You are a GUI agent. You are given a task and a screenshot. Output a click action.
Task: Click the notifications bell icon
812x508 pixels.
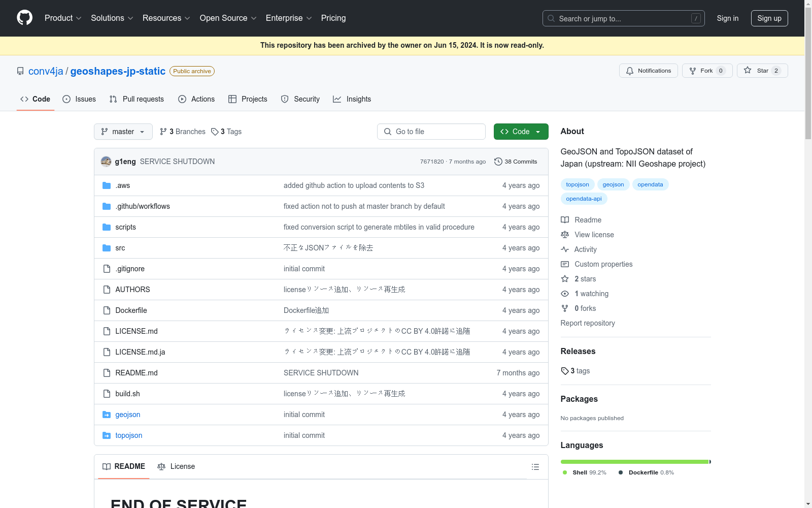[x=630, y=71]
